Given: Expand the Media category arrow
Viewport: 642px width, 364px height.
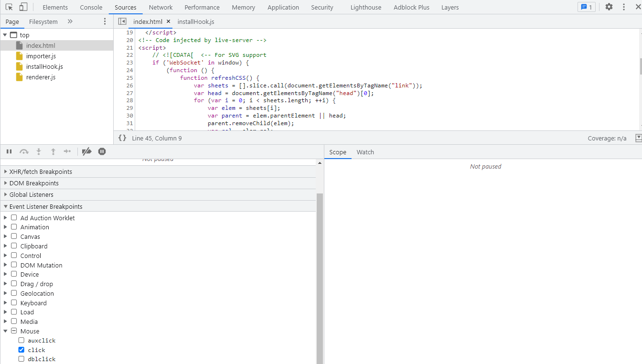Looking at the screenshot, I should (x=5, y=321).
